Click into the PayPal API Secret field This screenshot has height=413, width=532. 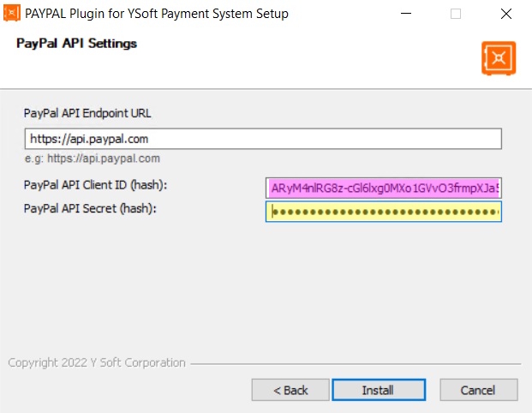[x=383, y=212]
